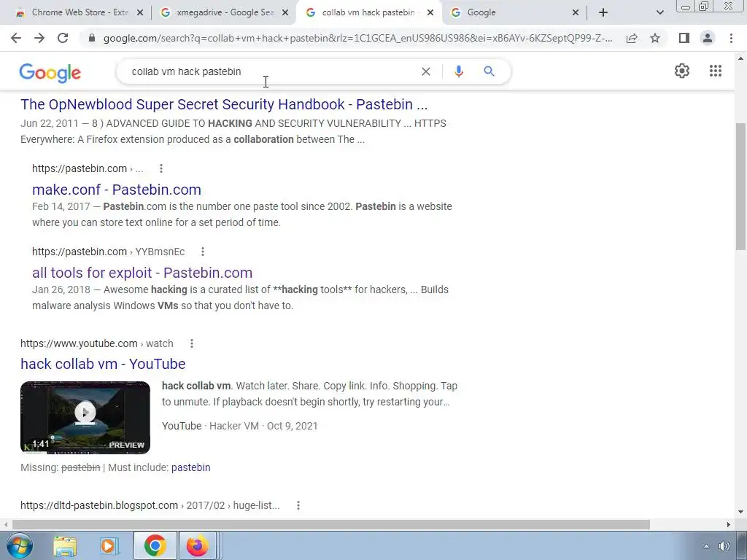747x560 pixels.
Task: Click scroll right arrow on horizontal scrollbar
Action: pyautogui.click(x=729, y=524)
